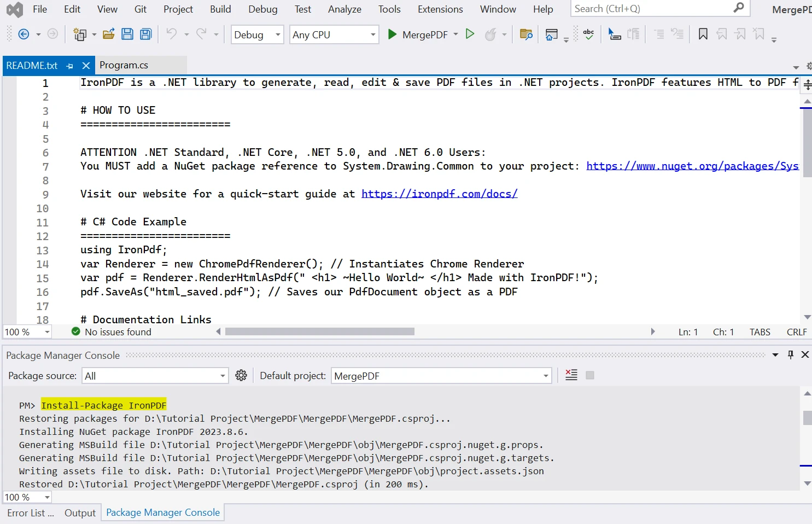Click the browser window home icon
812x524 pixels.
coord(552,34)
